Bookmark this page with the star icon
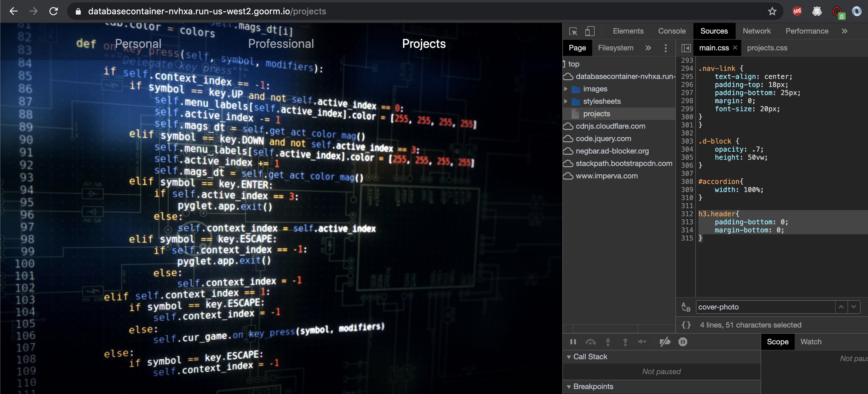The width and height of the screenshot is (868, 394). (772, 11)
